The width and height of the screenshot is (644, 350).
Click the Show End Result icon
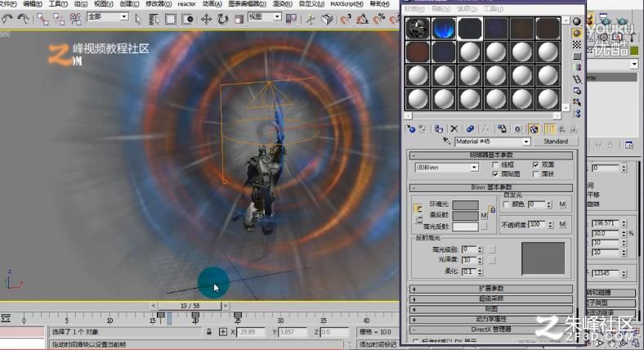(x=549, y=129)
